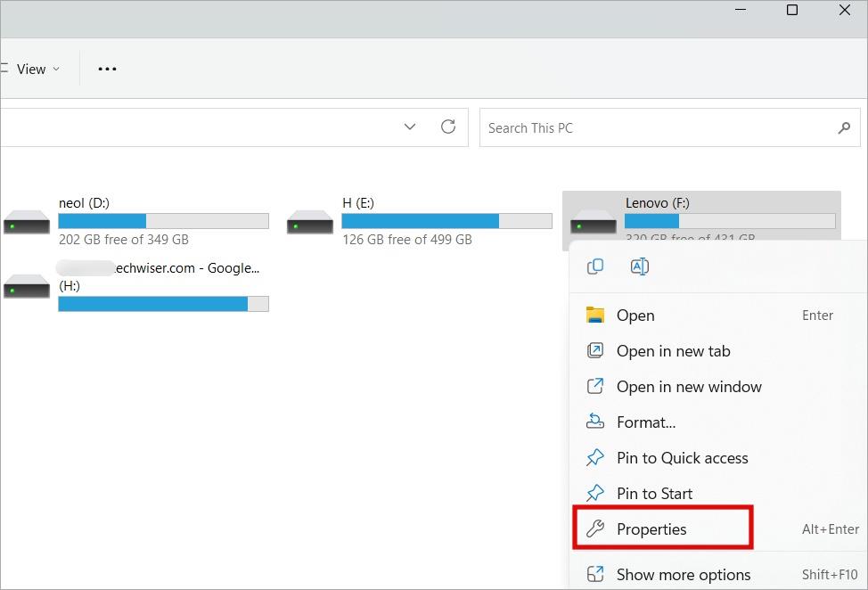Choose Open in new window
Screen dimensions: 868x590
pos(717,386)
